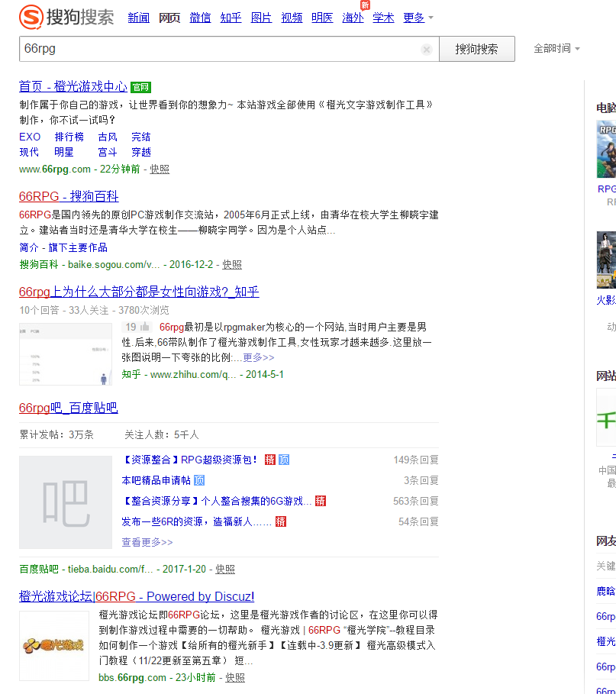Screen dimensions: 616x694
Task: Open 快照 for bbs.66rpg.com result
Action: [235, 677]
